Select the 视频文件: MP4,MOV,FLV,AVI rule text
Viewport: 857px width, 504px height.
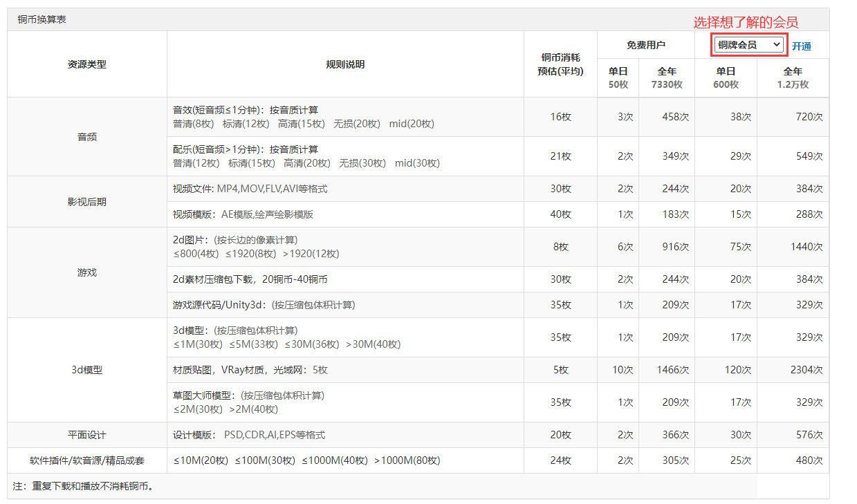coord(250,189)
